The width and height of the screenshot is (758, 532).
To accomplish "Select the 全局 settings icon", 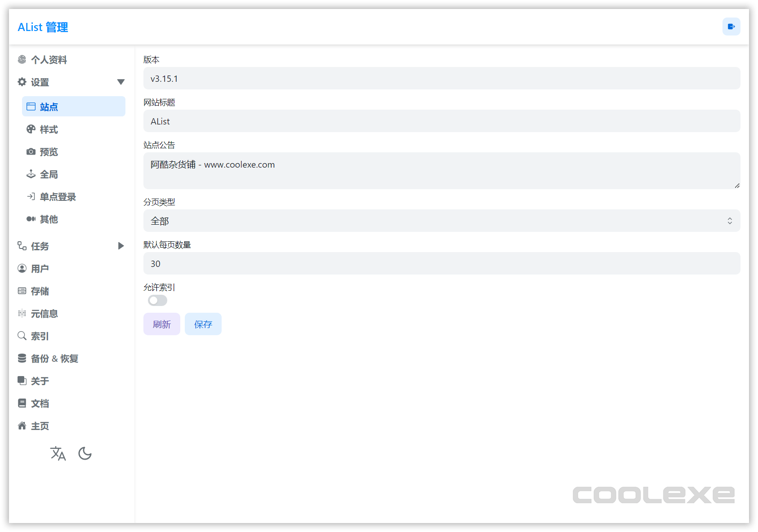I will click(31, 174).
